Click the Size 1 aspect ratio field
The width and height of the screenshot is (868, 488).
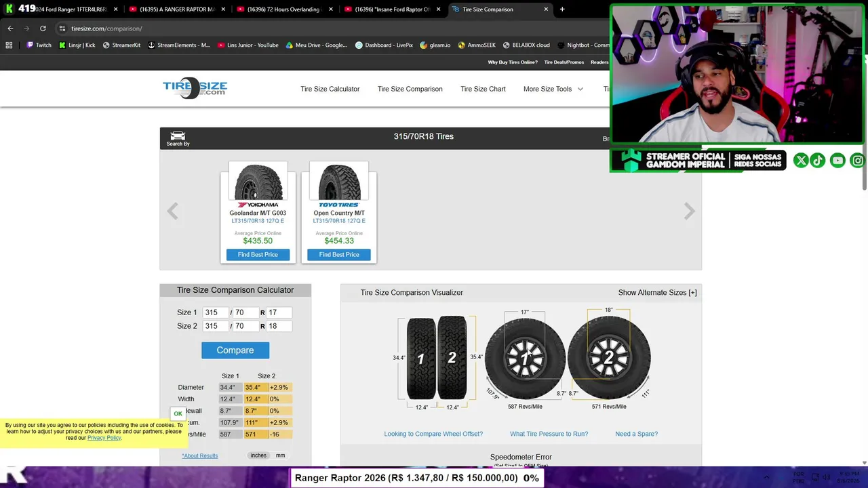click(x=245, y=312)
